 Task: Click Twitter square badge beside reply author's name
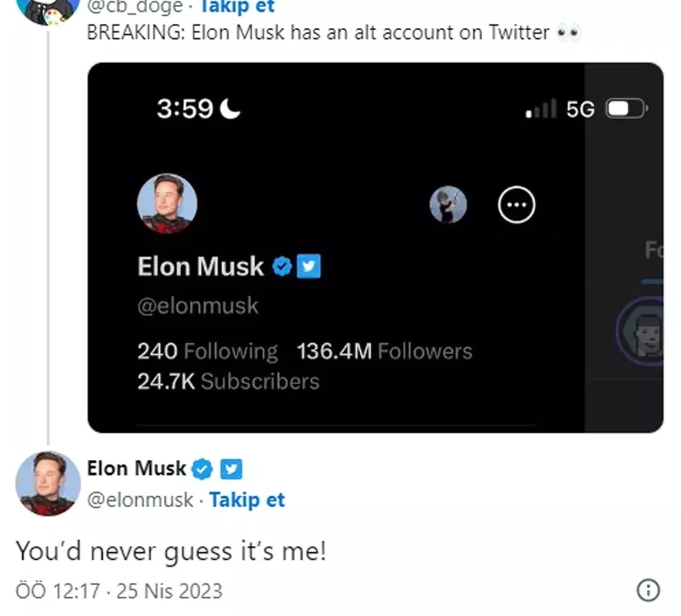click(x=232, y=468)
